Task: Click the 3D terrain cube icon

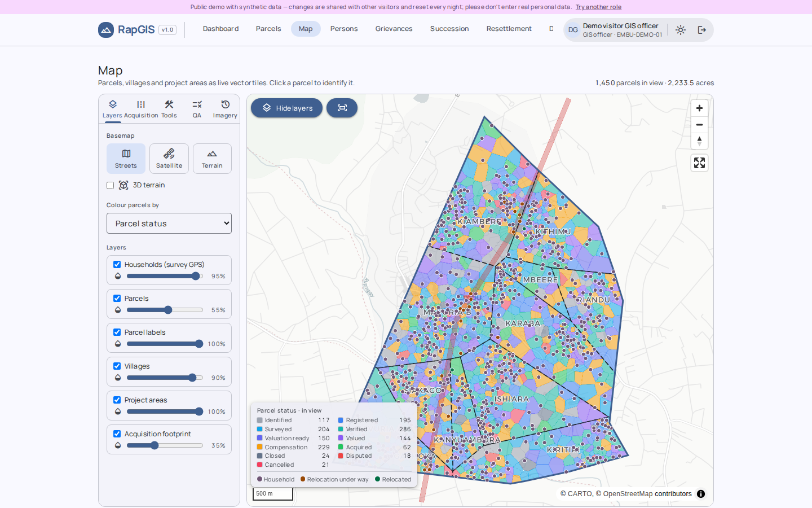Action: [x=123, y=185]
